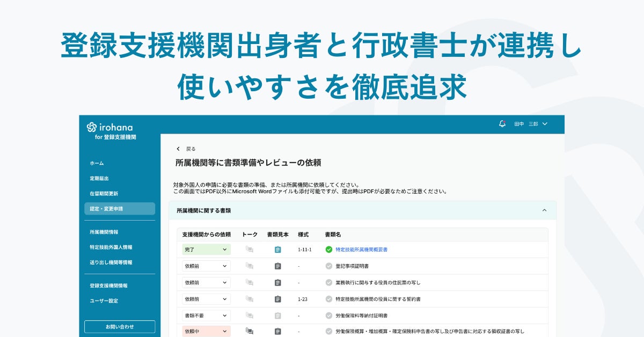Select 認定・変更申請 in the sidebar
The height and width of the screenshot is (337, 644).
(x=120, y=209)
